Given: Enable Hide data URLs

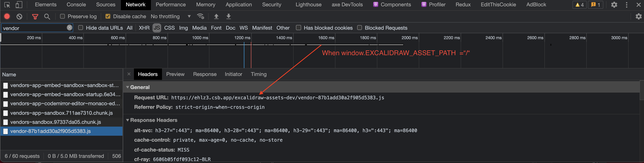Looking at the screenshot, I should tap(81, 28).
